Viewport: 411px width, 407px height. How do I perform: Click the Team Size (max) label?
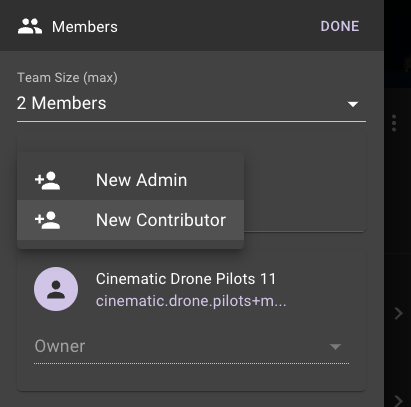[67, 78]
